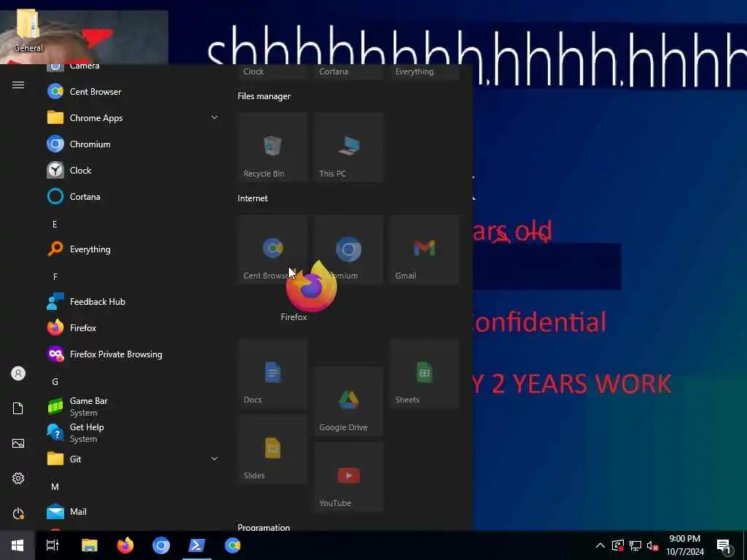The height and width of the screenshot is (560, 747).
Task: Click the Clock tile at top
Action: [273, 71]
